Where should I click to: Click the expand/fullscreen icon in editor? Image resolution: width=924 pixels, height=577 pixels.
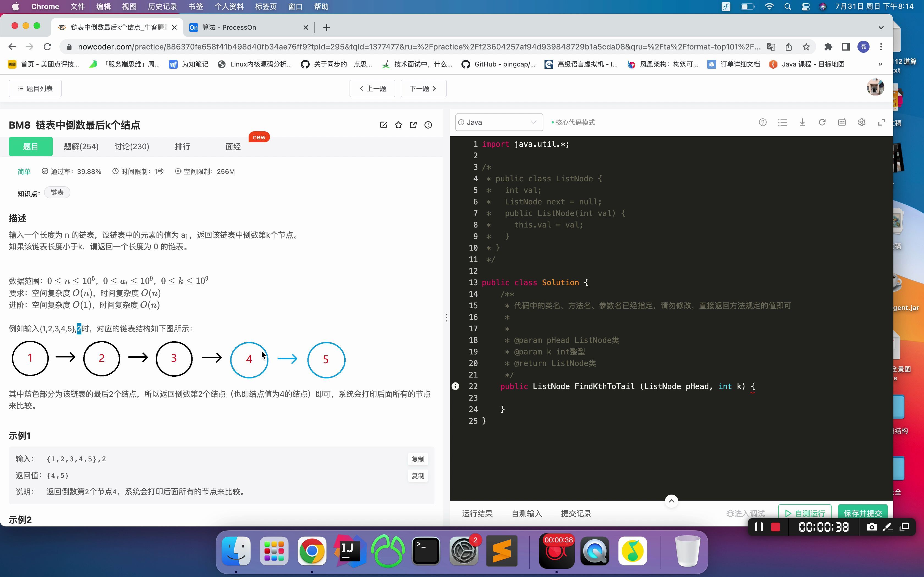881,122
